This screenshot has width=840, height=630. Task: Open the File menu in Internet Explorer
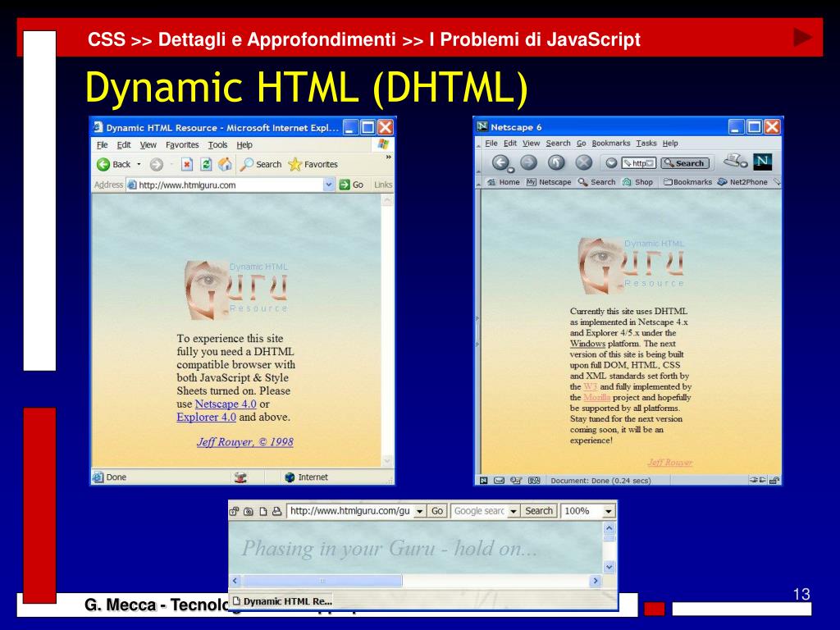point(102,144)
